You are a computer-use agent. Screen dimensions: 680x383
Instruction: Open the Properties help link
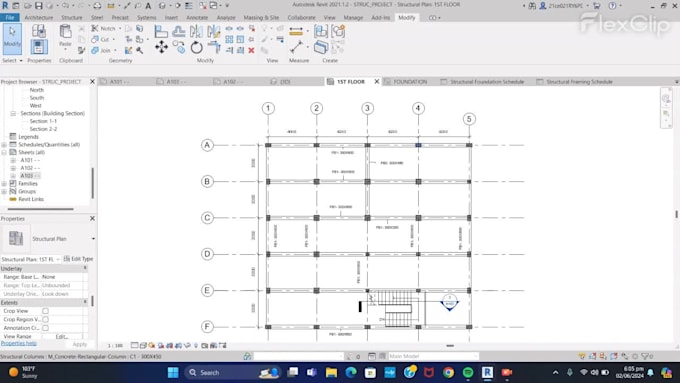pos(19,343)
